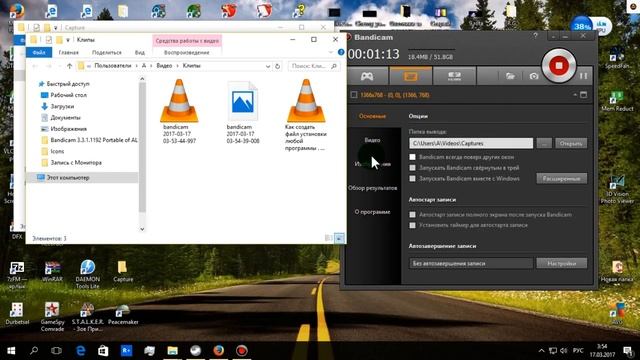Expand the address bar history dropdown
This screenshot has width=640, height=360.
[268, 66]
